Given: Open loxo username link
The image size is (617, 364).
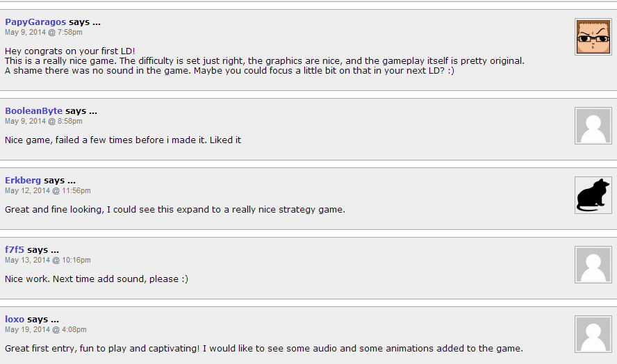Looking at the screenshot, I should coord(15,319).
